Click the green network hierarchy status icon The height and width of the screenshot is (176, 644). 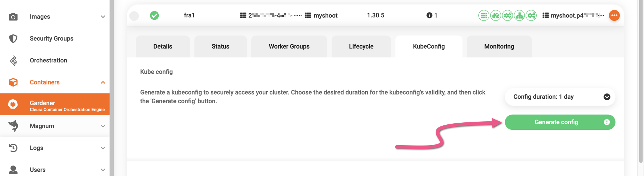click(519, 15)
